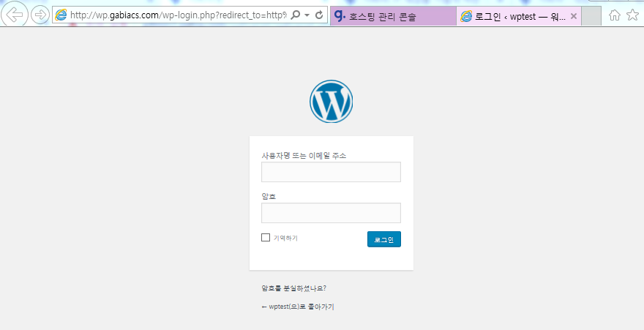Click the browser forward arrow button
Screen dimensions: 644x330
pyautogui.click(x=40, y=15)
